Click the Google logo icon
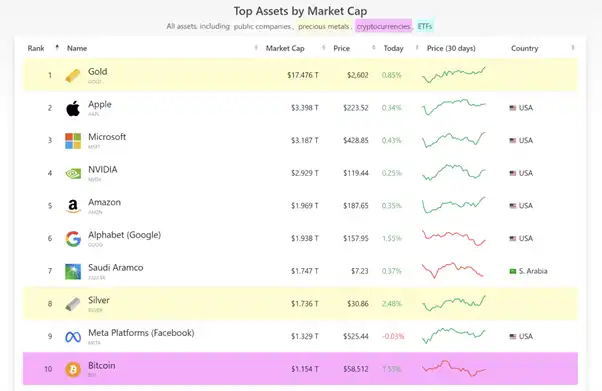602x391 pixels. pyautogui.click(x=73, y=239)
